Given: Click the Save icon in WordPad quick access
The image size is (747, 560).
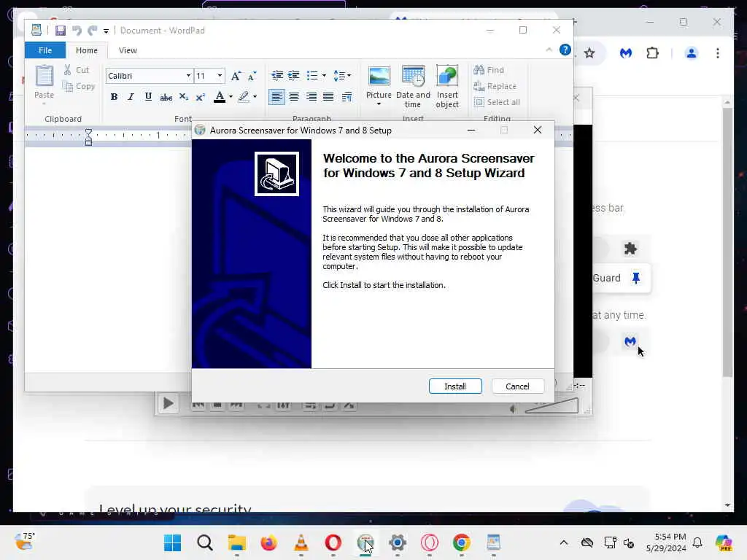Looking at the screenshot, I should point(61,31).
